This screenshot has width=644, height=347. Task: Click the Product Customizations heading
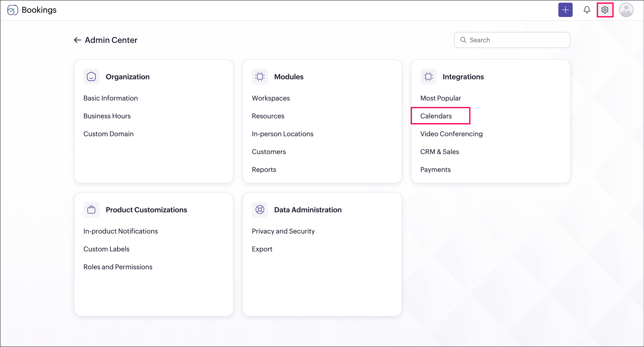tap(146, 210)
